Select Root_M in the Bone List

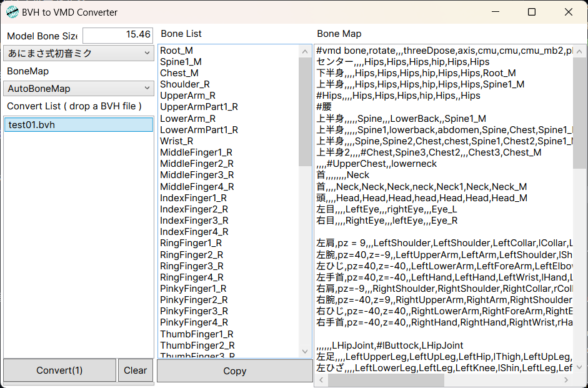[x=176, y=51]
